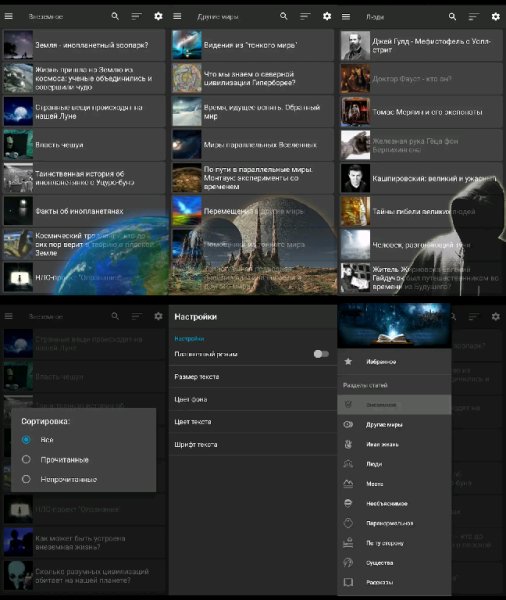Click the star icon beside Избранное
This screenshot has width=506, height=600.
pos(348,361)
